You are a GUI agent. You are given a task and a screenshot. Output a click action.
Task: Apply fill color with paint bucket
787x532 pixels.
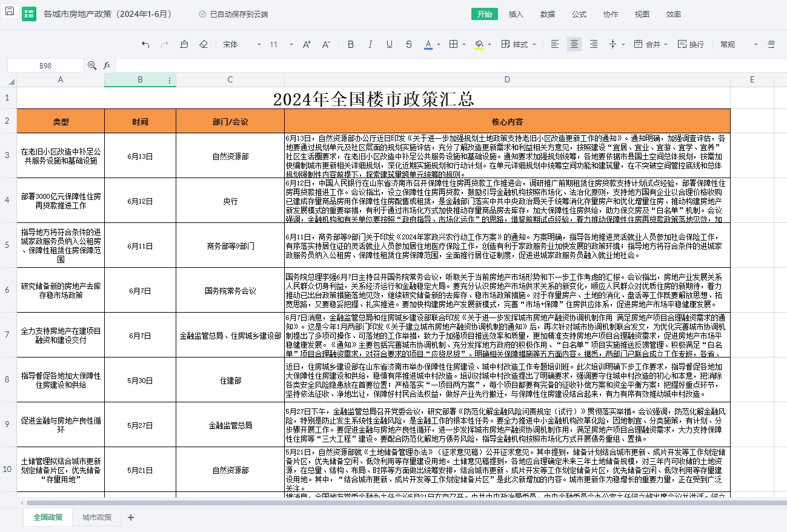coord(479,44)
